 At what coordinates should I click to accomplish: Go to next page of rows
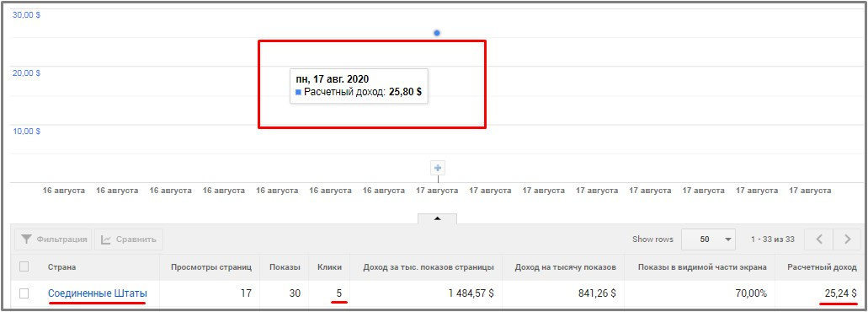tap(848, 239)
